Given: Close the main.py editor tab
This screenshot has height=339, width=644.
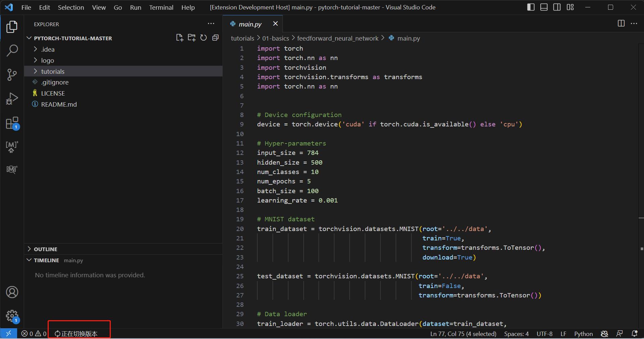Looking at the screenshot, I should [x=276, y=23].
